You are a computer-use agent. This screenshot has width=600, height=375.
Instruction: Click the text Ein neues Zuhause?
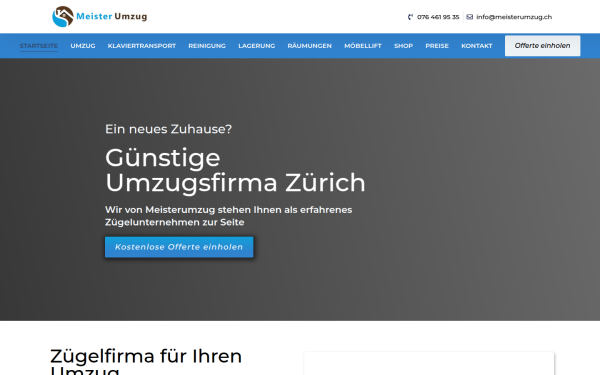coord(168,129)
